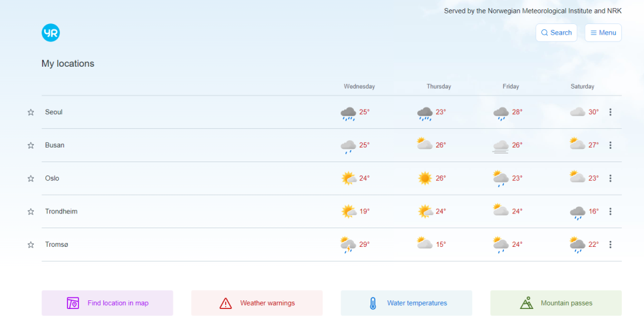Open Water temperatures

(406, 303)
